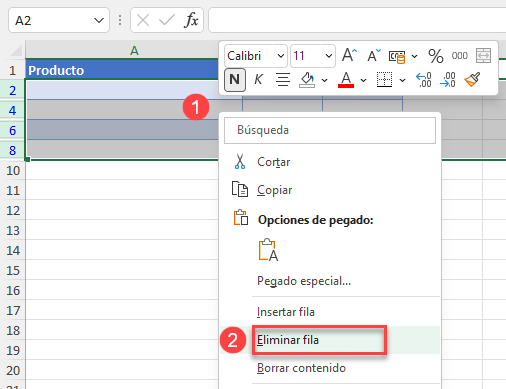Open the accounting format dropdown arrow
The height and width of the screenshot is (389, 506).
click(414, 56)
